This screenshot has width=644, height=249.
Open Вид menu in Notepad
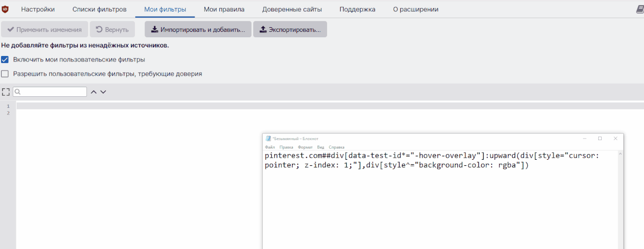pyautogui.click(x=320, y=147)
